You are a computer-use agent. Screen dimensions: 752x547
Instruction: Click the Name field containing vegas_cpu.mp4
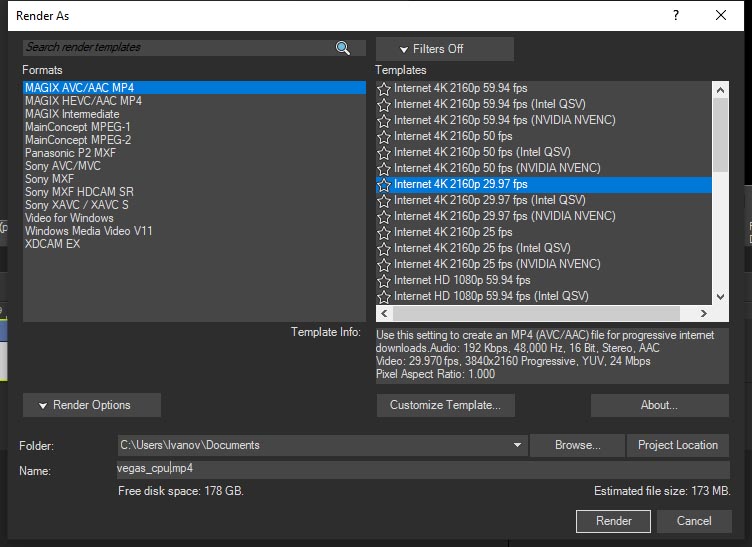(423, 469)
